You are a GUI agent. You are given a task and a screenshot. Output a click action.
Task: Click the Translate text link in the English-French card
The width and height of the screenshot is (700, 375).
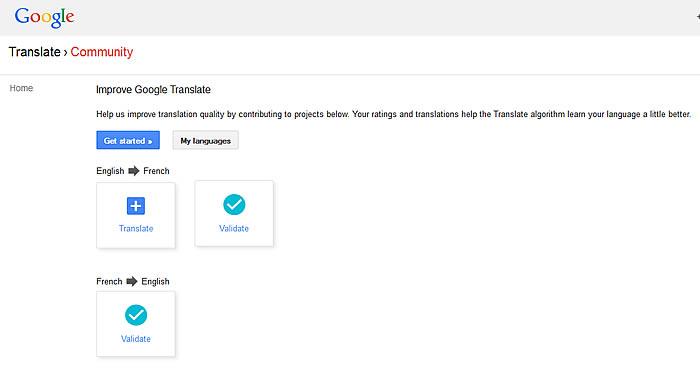136,228
